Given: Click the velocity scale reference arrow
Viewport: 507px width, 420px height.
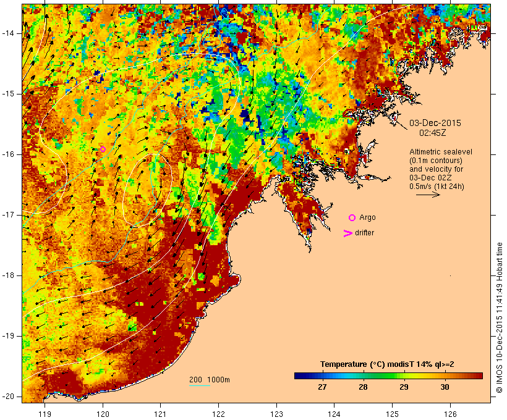Looking at the screenshot, I should 428,195.
